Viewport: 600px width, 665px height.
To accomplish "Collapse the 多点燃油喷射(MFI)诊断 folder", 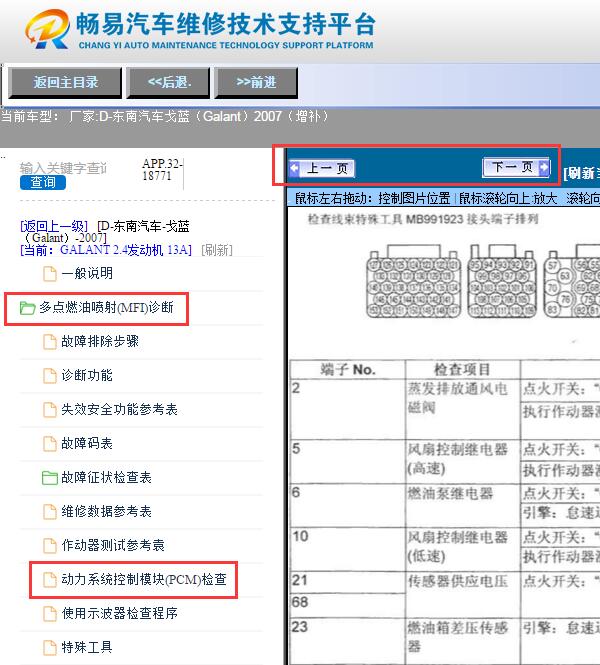I will (106, 307).
